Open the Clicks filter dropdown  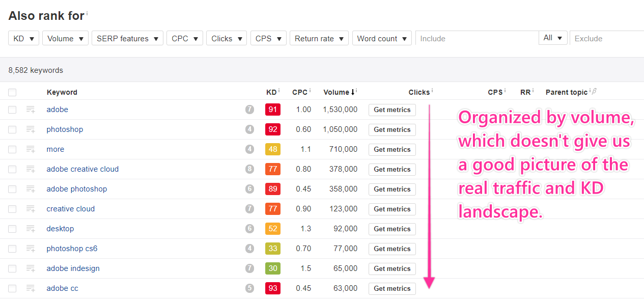227,38
